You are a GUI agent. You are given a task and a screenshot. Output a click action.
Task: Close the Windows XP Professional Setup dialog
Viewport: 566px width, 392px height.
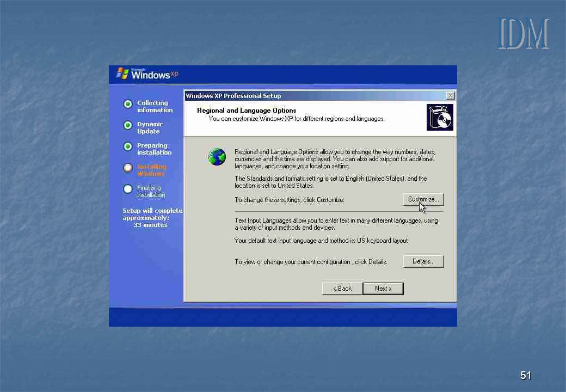450,96
